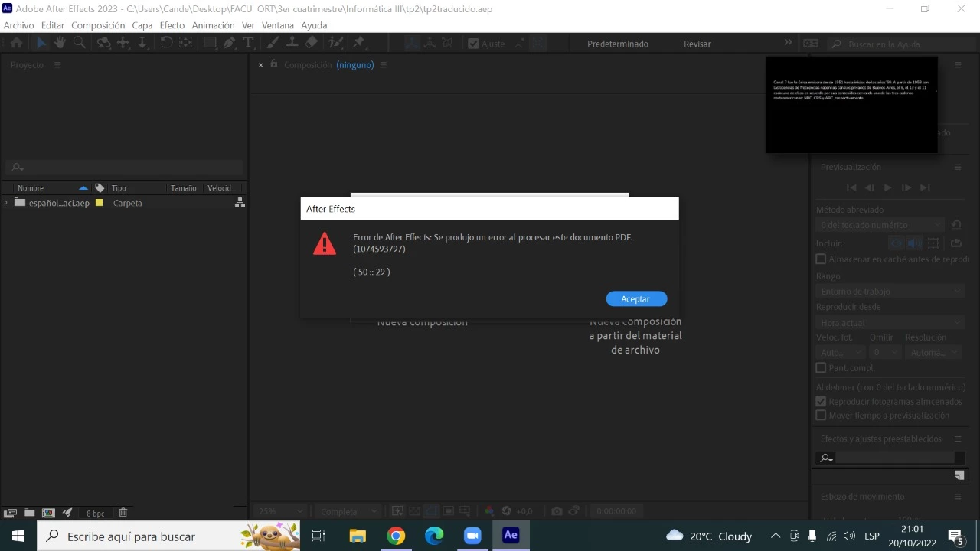Select the Pan camera tool
This screenshot has width=980, height=551.
click(x=122, y=44)
